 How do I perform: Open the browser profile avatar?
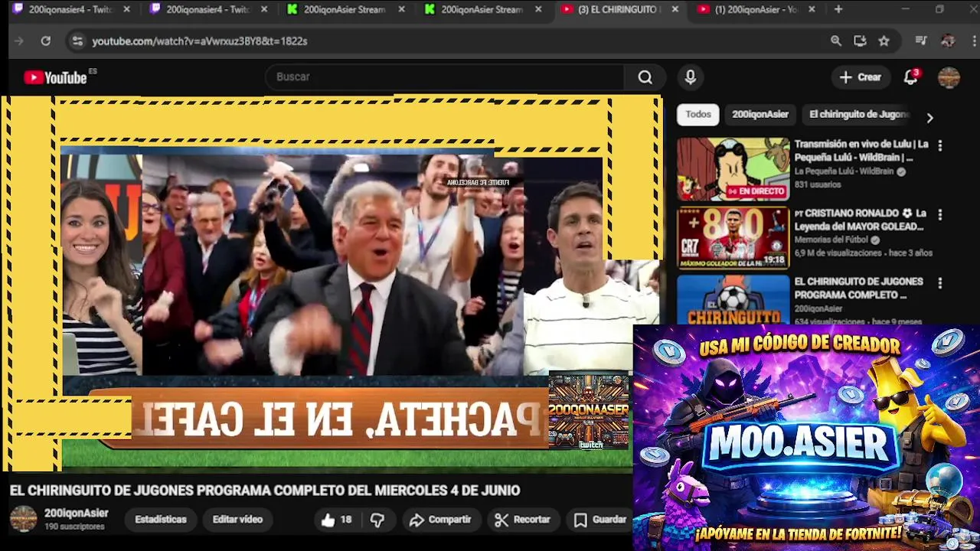[948, 41]
